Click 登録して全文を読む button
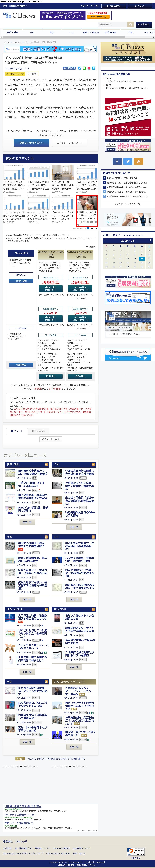 pos(31,143)
